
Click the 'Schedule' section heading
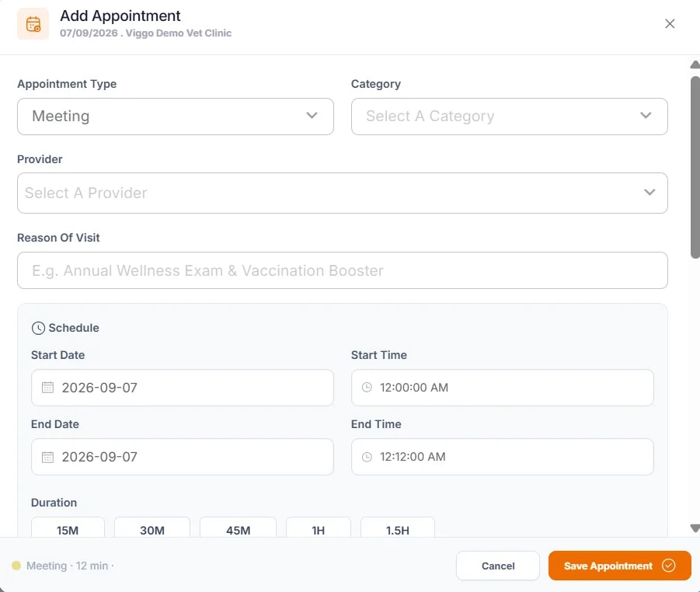[x=74, y=328]
